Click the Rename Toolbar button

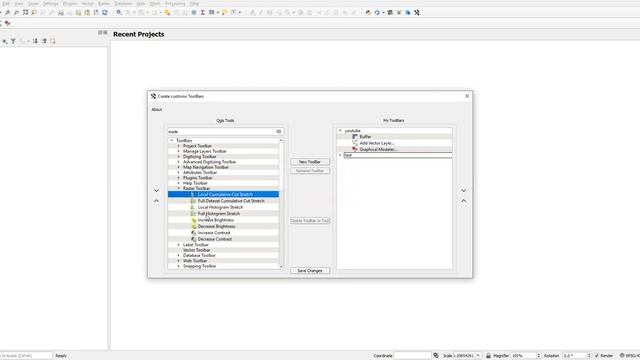310,171
